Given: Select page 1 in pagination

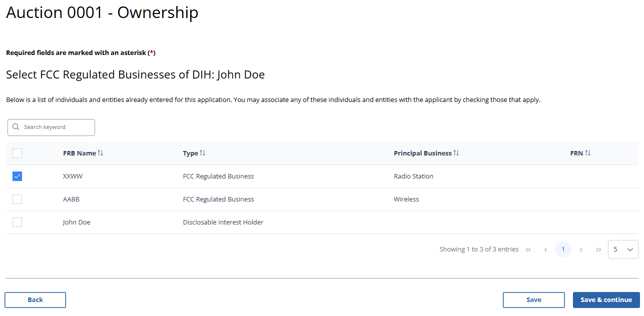Looking at the screenshot, I should point(563,249).
